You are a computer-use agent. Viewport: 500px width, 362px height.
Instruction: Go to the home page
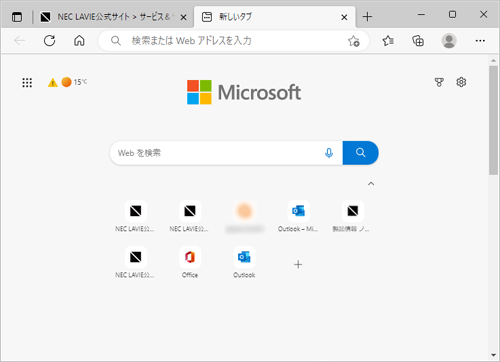(x=79, y=41)
